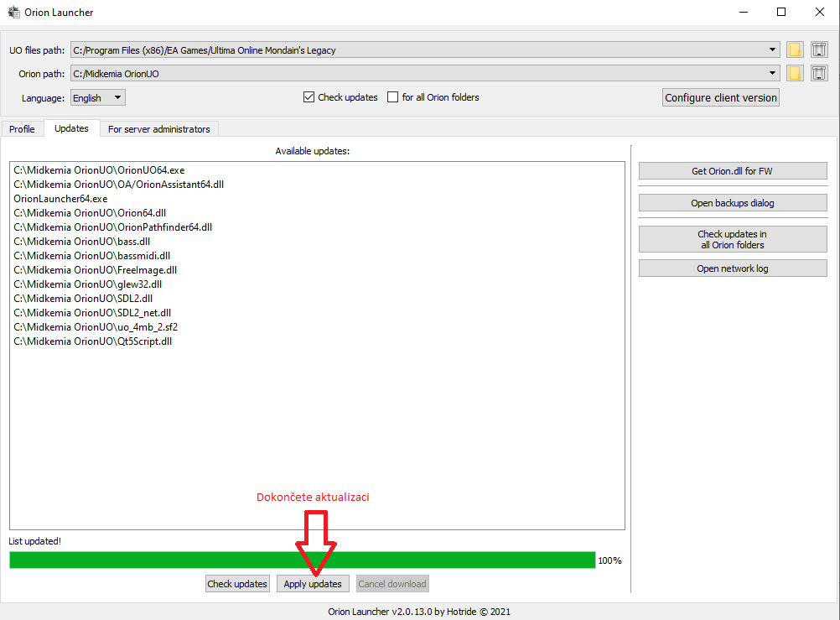This screenshot has height=620, width=840.
Task: Click the trash icon for UO files path
Action: coord(818,49)
